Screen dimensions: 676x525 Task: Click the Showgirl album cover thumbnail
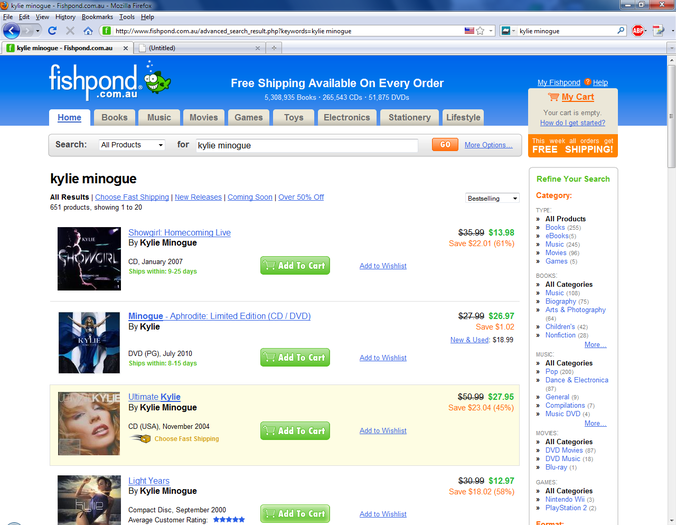(89, 259)
